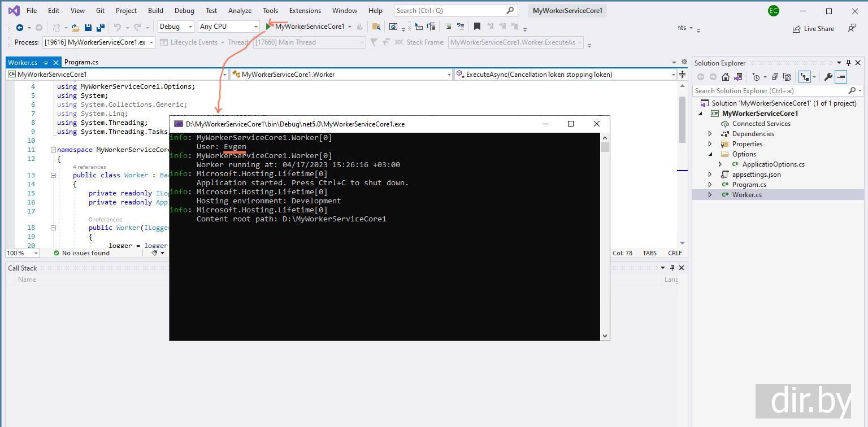
Task: Click the search magnifier icon in title bar
Action: (510, 11)
